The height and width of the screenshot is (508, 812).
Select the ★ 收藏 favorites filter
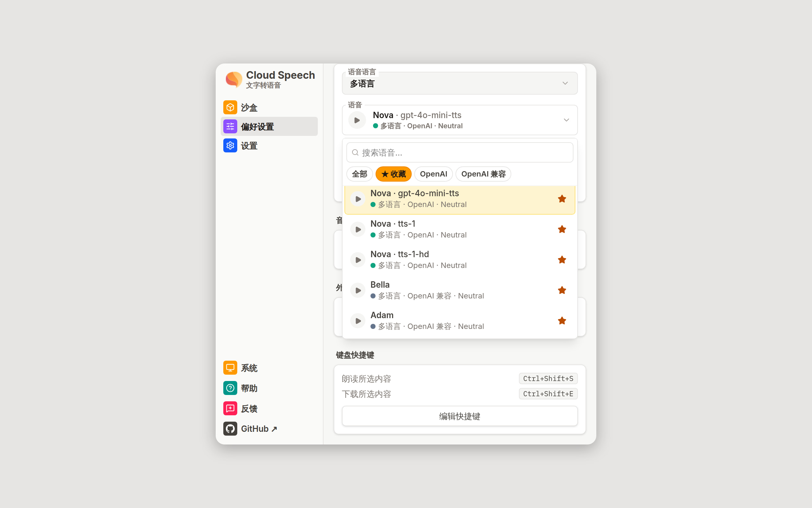(x=393, y=174)
